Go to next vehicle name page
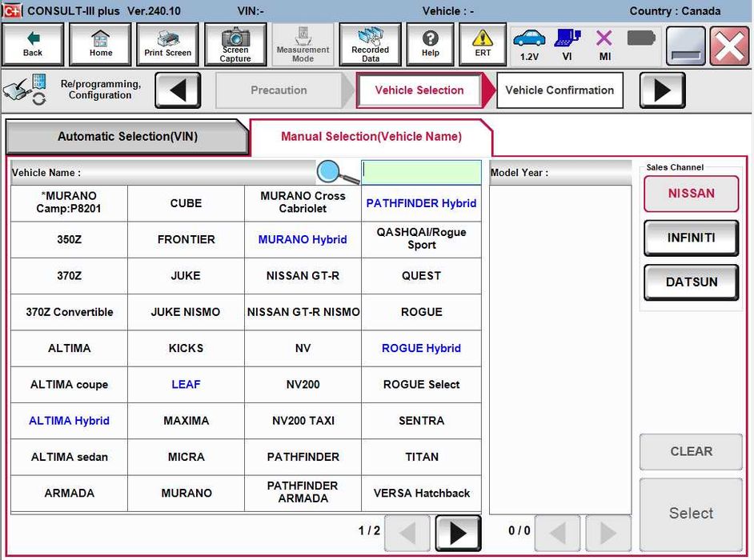Screen dimensions: 754x560 tap(458, 533)
